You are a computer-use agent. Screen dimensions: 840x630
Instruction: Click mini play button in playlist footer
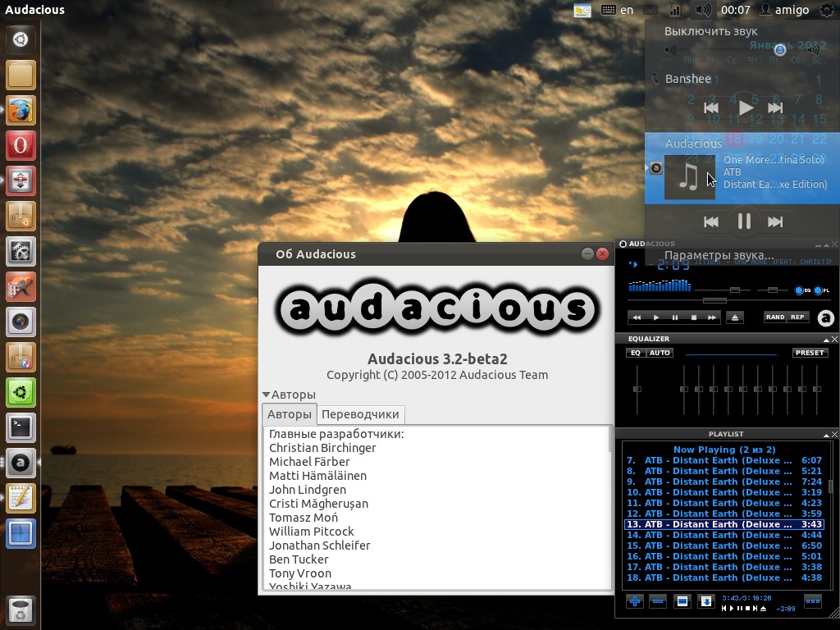[732, 609]
